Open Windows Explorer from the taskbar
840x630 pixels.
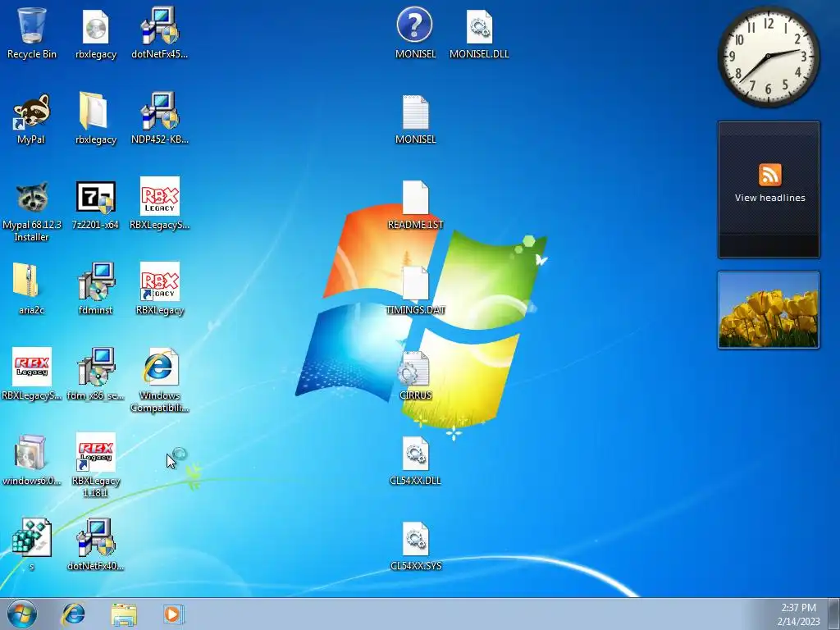coord(124,614)
